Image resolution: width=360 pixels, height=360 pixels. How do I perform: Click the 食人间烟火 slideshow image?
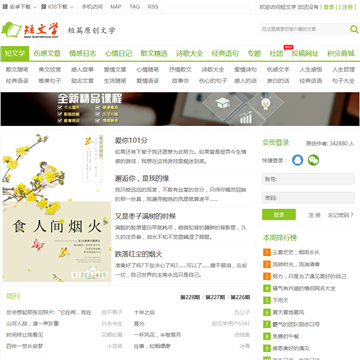(x=57, y=208)
